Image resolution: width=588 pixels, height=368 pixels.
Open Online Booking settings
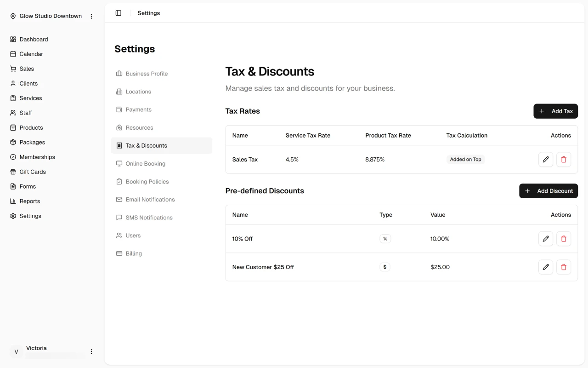[162, 163]
